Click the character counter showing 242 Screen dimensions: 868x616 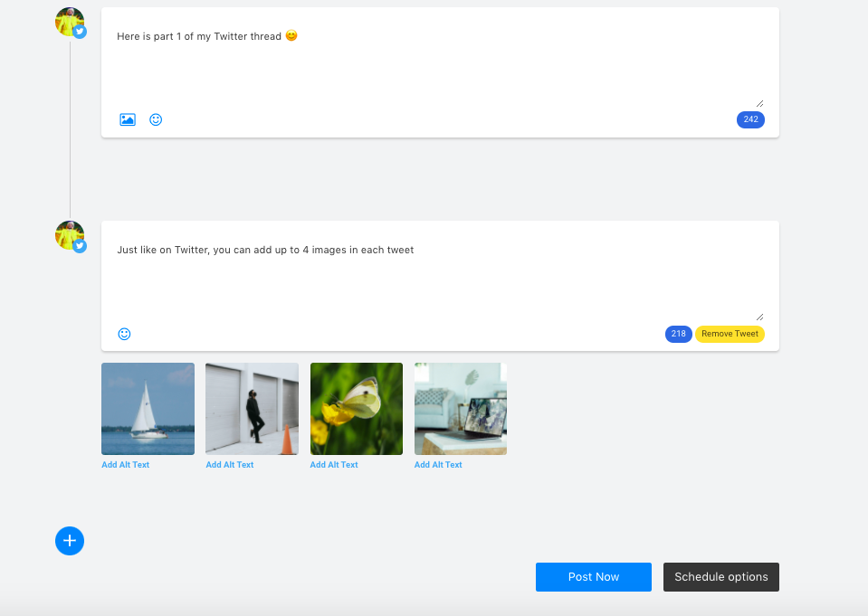coord(750,118)
